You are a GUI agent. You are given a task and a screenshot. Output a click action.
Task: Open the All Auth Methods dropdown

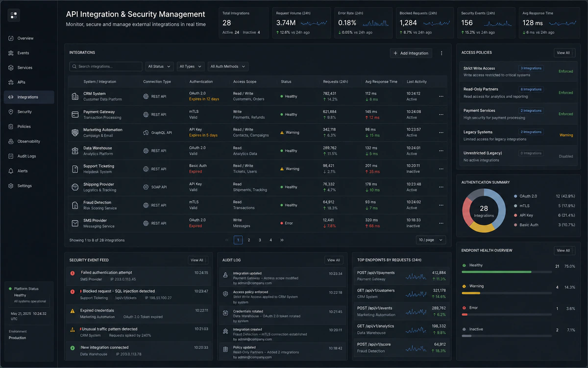click(x=228, y=67)
